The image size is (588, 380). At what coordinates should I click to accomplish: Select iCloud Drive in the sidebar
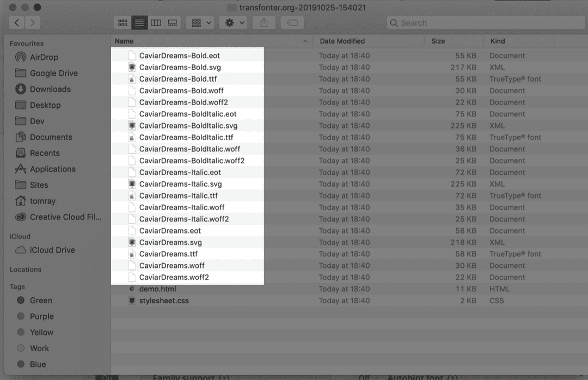(x=52, y=250)
